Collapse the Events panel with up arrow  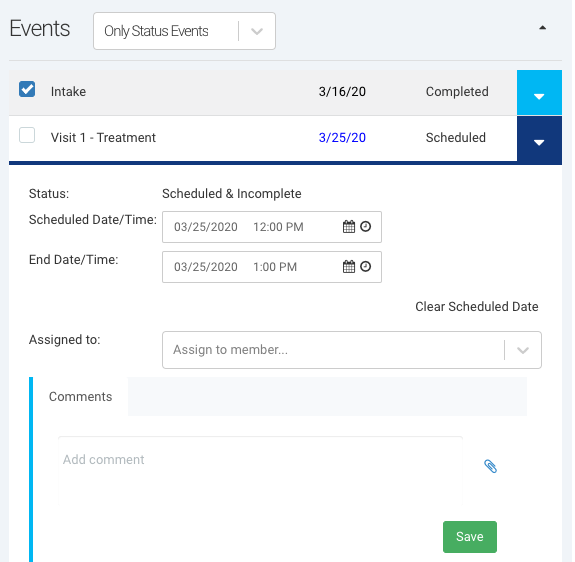(542, 28)
